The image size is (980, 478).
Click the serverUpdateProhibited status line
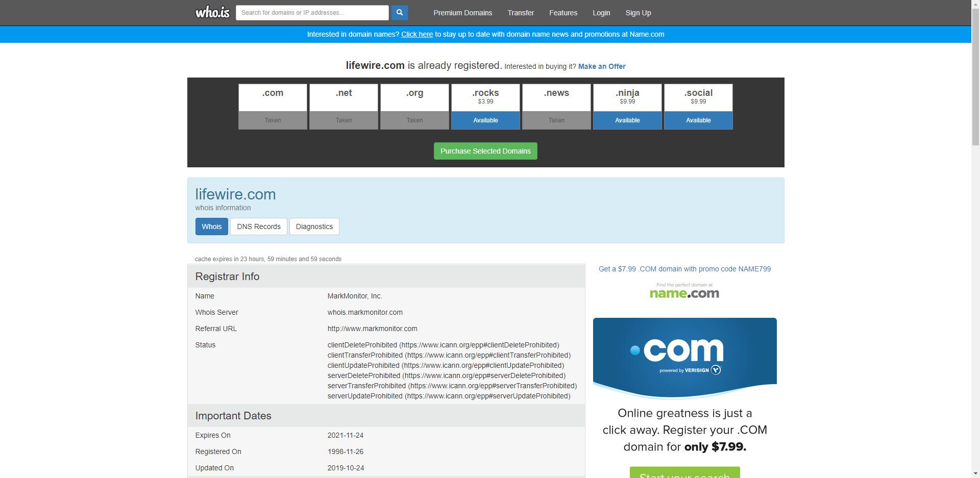click(x=449, y=396)
